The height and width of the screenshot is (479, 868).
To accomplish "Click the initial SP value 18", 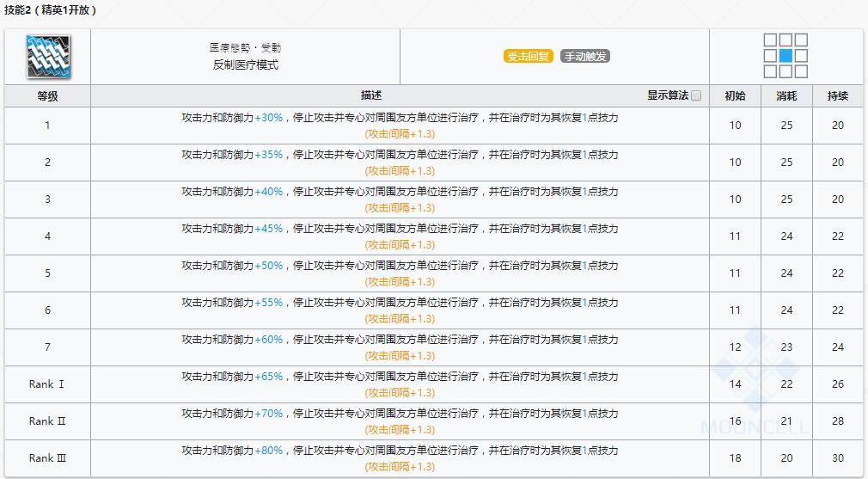I will [x=735, y=458].
